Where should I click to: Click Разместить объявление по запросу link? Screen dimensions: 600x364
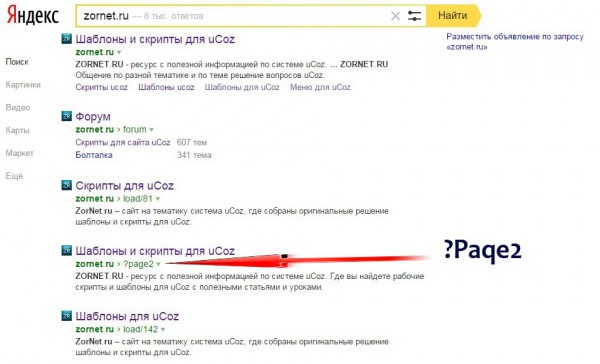click(515, 42)
